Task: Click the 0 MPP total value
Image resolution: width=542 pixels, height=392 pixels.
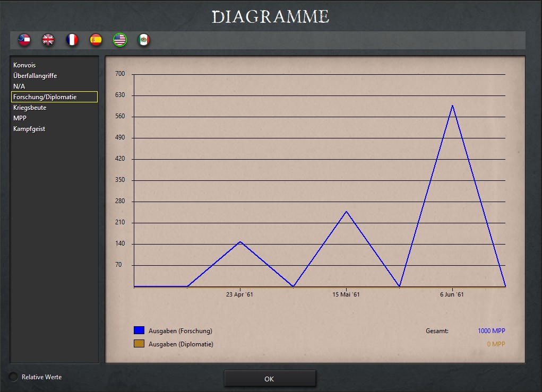Action: tap(496, 344)
